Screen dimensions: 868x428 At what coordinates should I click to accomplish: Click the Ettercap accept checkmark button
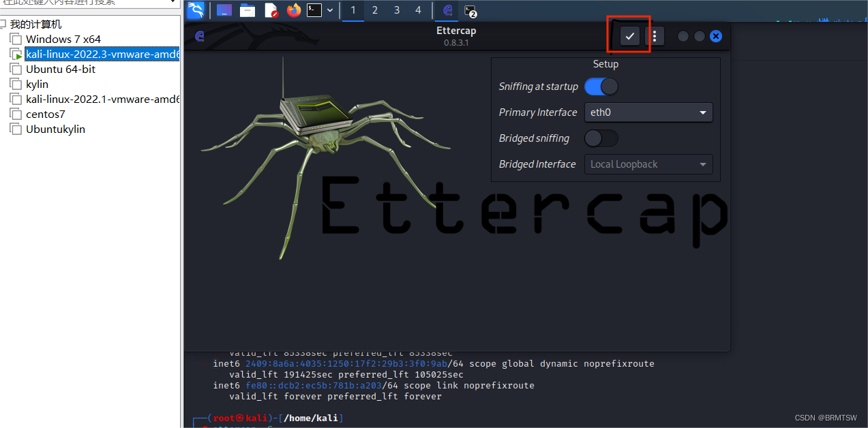tap(630, 36)
